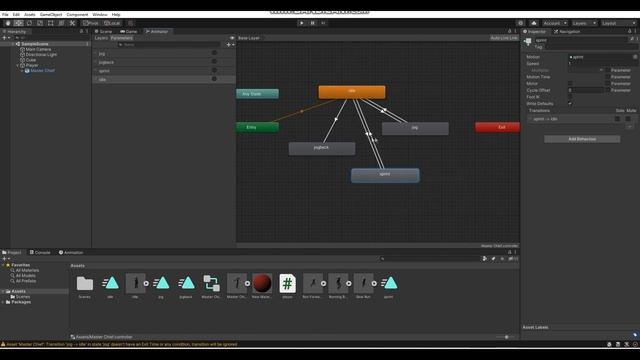Open the GameObject menu

51,14
